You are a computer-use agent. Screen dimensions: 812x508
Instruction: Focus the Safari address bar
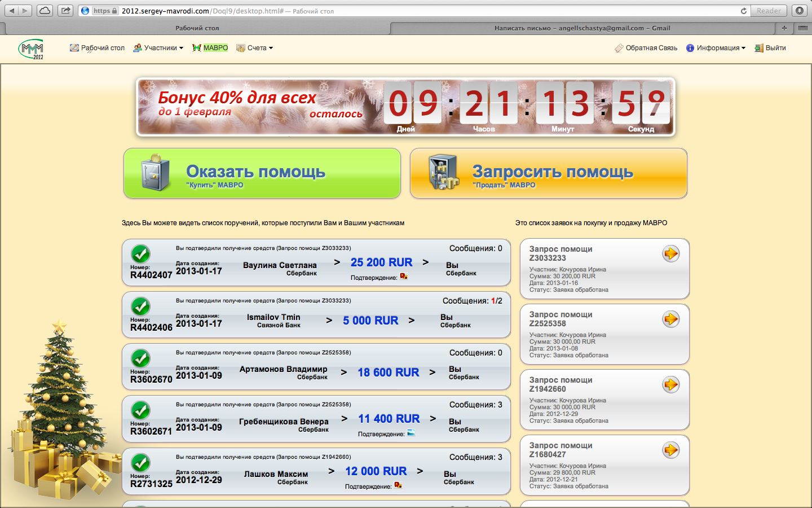[414, 11]
